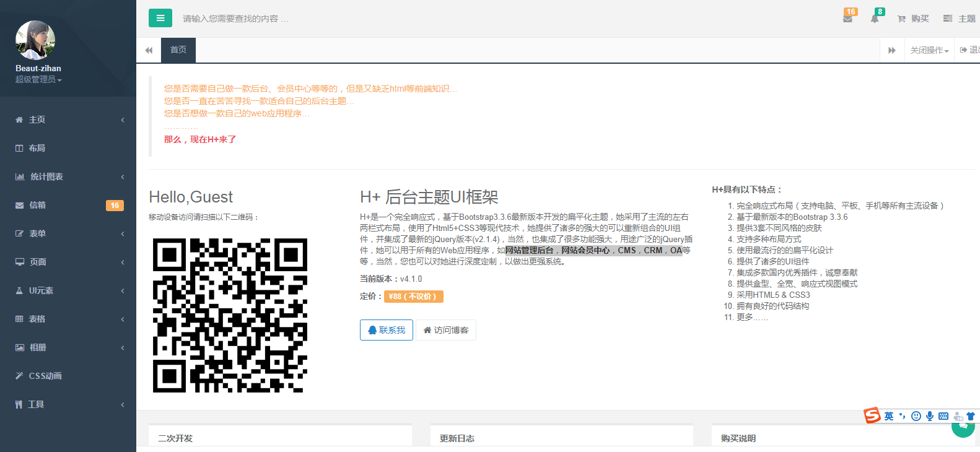Screen dimensions: 980x452
Task: Open the 关闭操作 dropdown
Action: (x=929, y=50)
